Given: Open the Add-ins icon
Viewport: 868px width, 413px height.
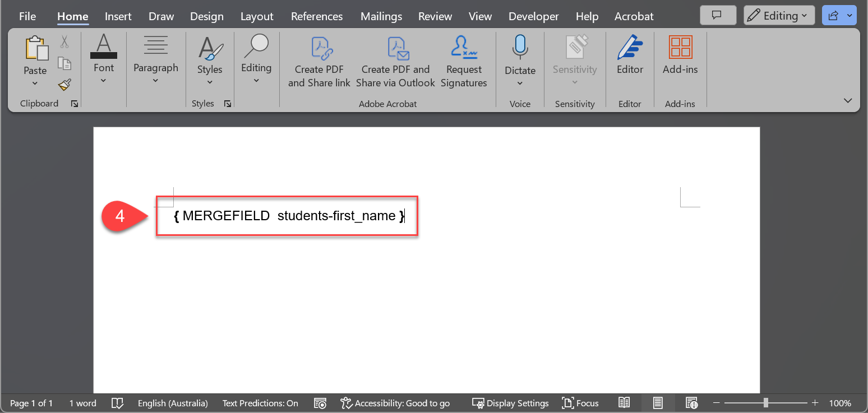Looking at the screenshot, I should coord(680,49).
